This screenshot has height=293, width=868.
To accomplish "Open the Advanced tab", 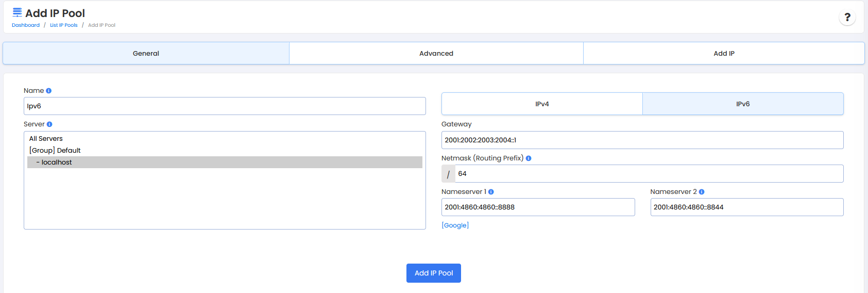I will [436, 53].
